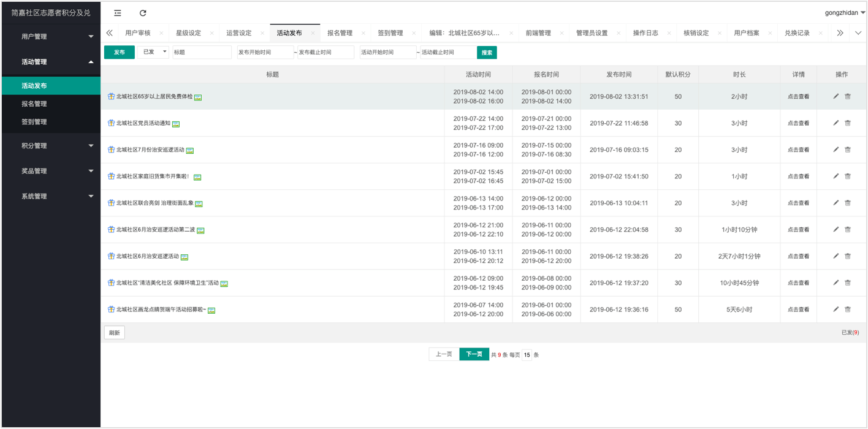868x429 pixels.
Task: Click the 标题 search input field
Action: click(x=202, y=52)
